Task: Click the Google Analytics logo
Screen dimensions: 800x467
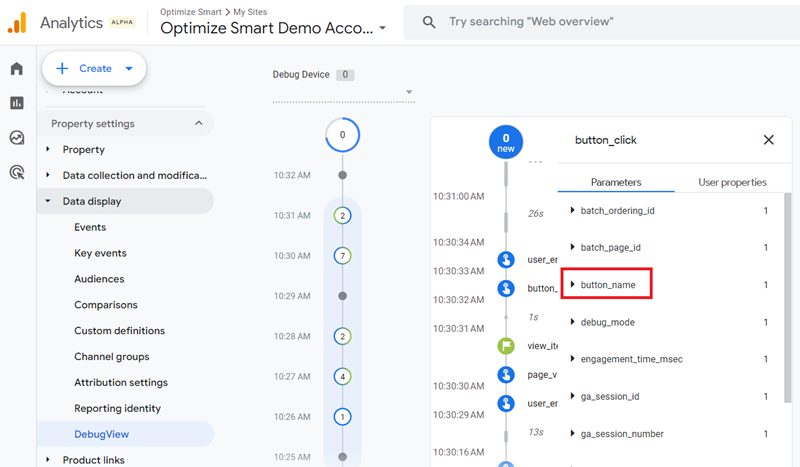Action: 17,23
